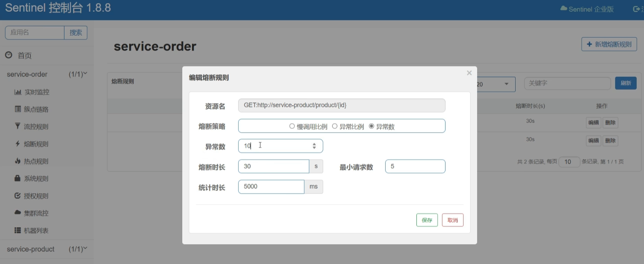Click the 熔断规则 panel title

123,81
